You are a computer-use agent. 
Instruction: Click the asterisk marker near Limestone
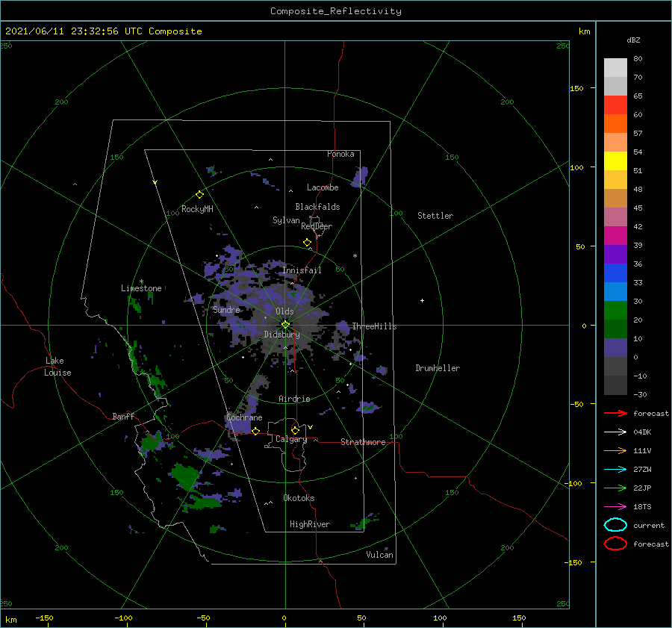tap(141, 282)
